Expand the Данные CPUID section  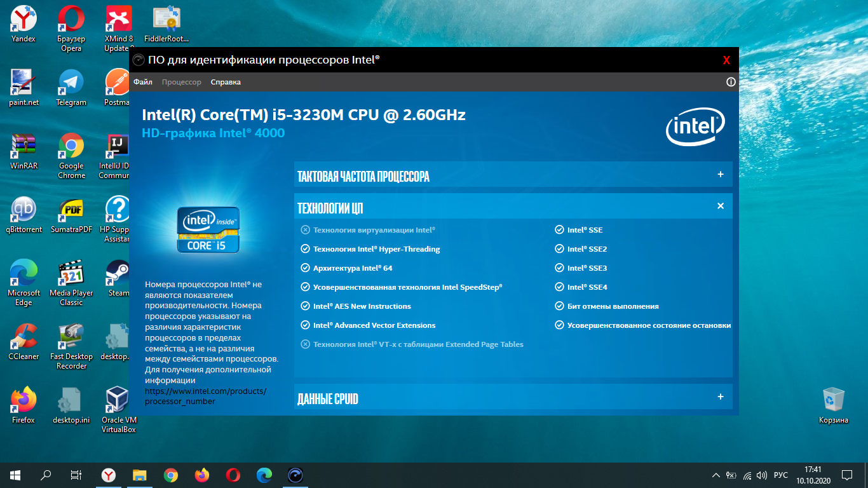(513, 396)
